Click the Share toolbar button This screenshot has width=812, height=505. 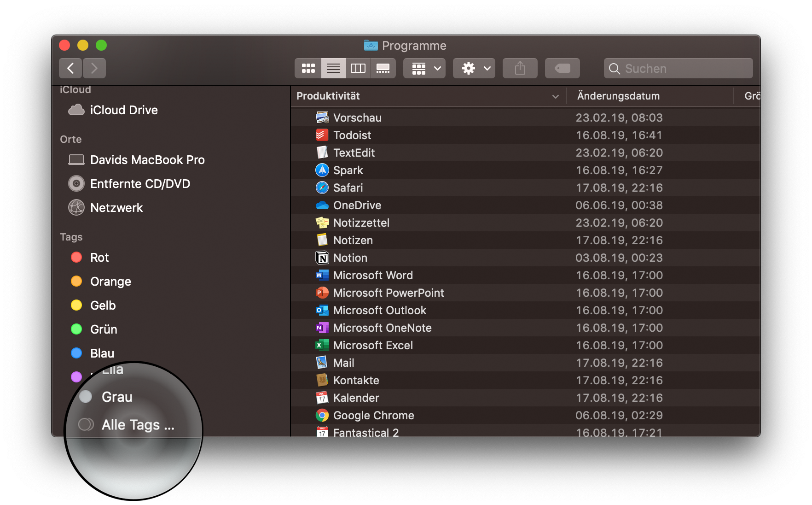520,68
